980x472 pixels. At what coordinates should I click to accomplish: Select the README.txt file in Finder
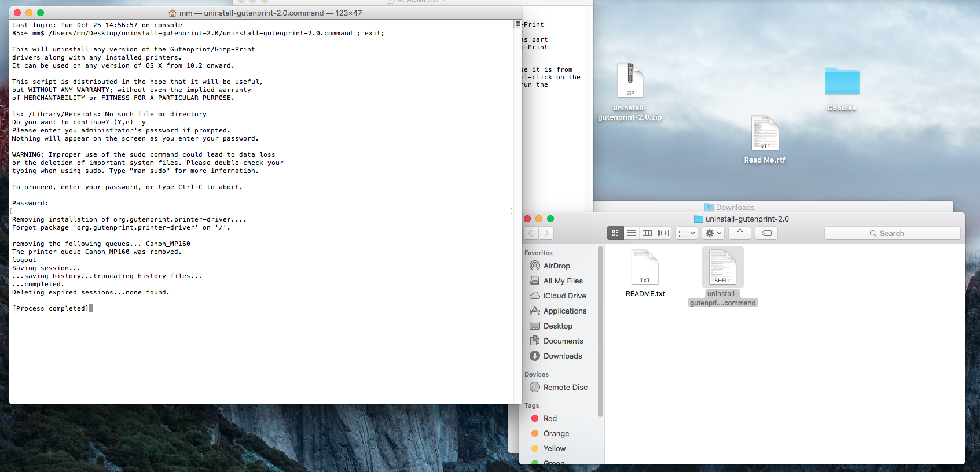tap(645, 273)
